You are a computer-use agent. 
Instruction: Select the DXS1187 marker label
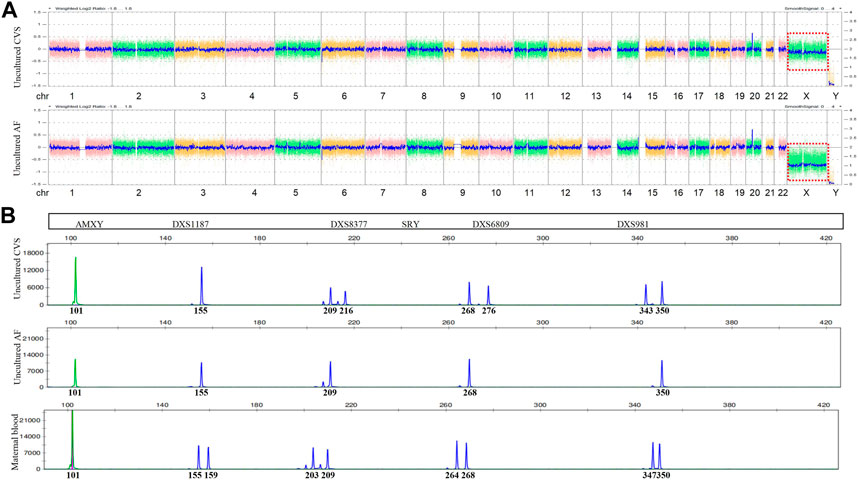[190, 224]
